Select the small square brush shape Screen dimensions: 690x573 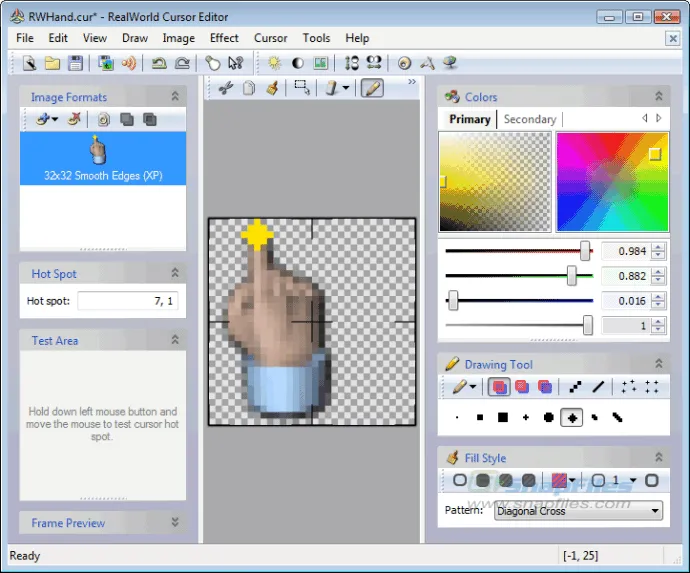coord(480,418)
